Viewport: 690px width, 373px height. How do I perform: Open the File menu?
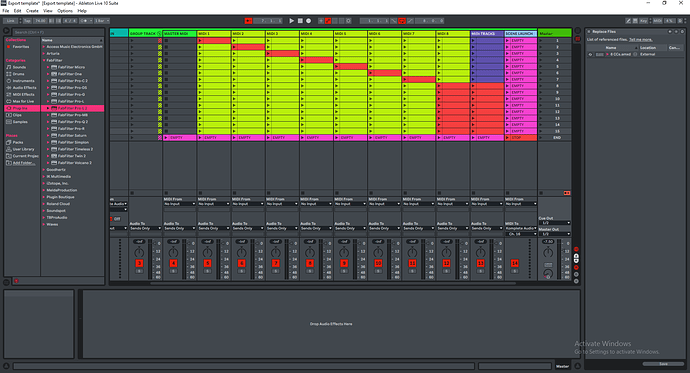(x=6, y=11)
